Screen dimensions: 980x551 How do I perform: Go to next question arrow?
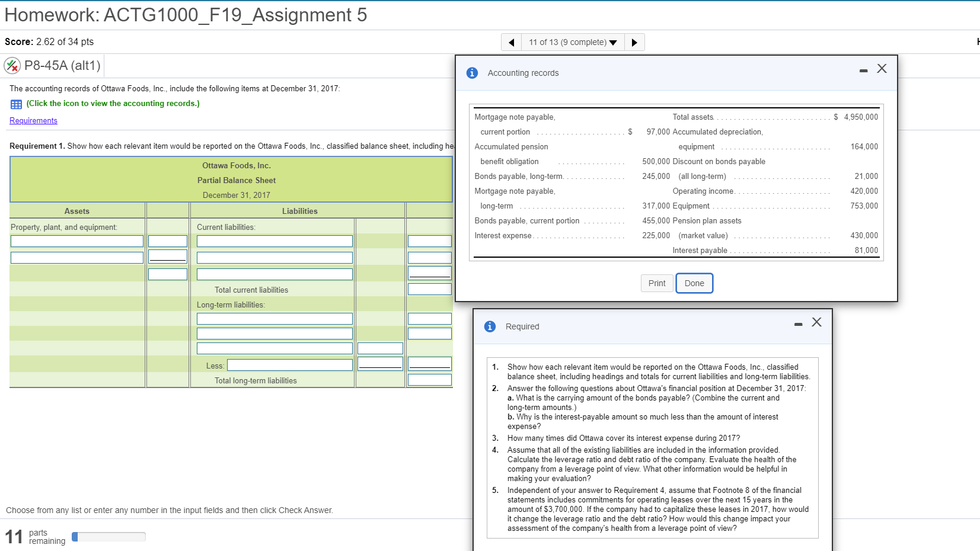(x=634, y=42)
